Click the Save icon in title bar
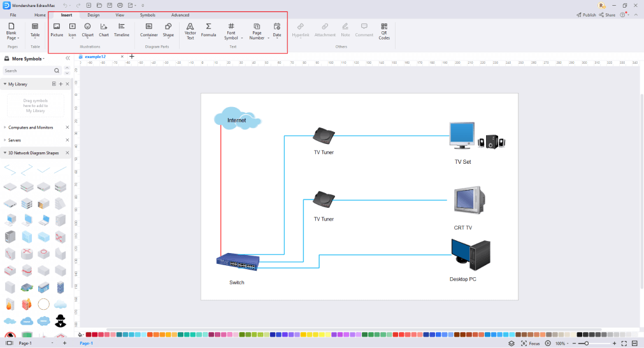644x348 pixels. (x=110, y=5)
